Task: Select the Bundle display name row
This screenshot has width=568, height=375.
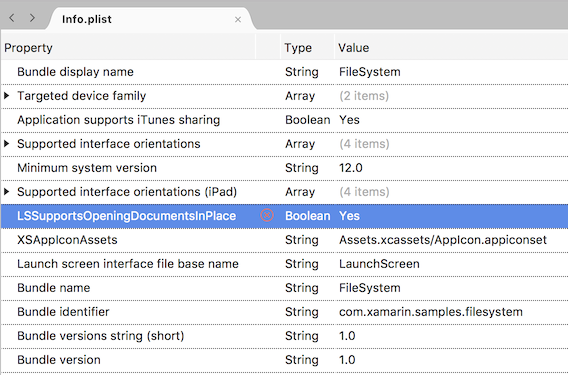Action: [x=284, y=72]
